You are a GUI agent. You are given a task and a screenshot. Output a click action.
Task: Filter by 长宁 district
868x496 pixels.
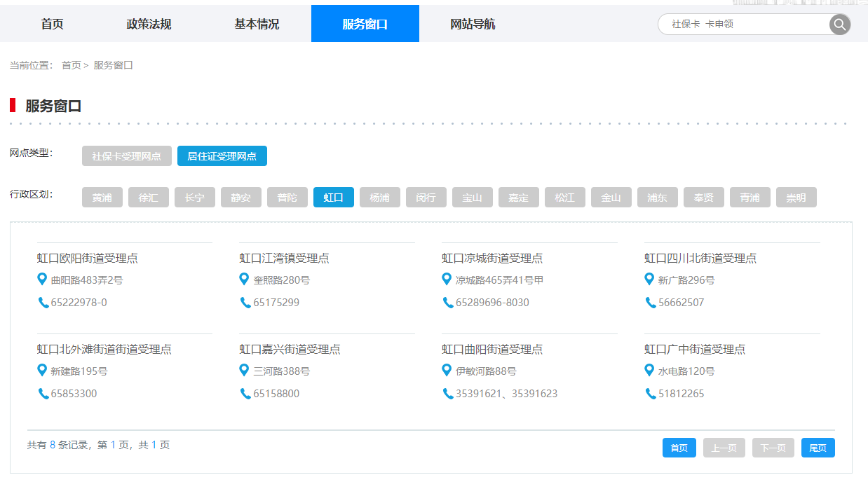point(195,198)
